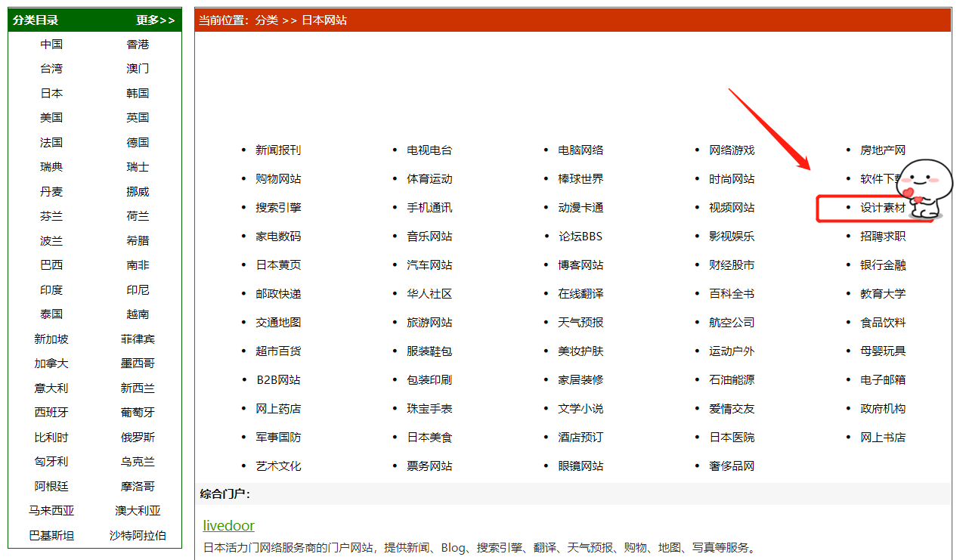Select 日本美食 category
This screenshot has width=966, height=560.
pos(429,438)
